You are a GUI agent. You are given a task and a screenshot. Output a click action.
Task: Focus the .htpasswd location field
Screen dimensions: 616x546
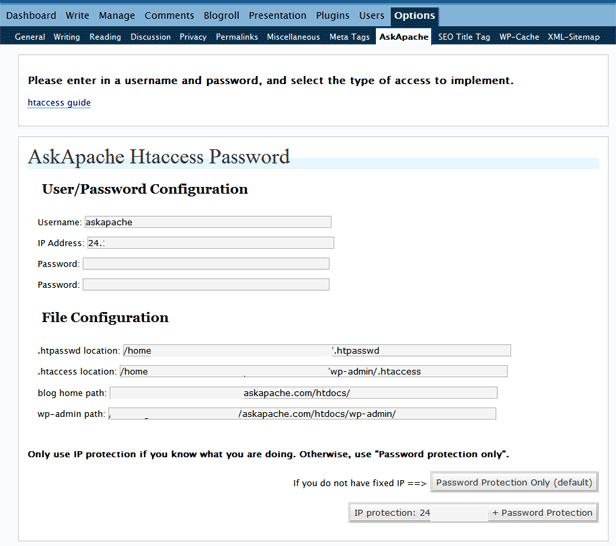click(x=315, y=350)
